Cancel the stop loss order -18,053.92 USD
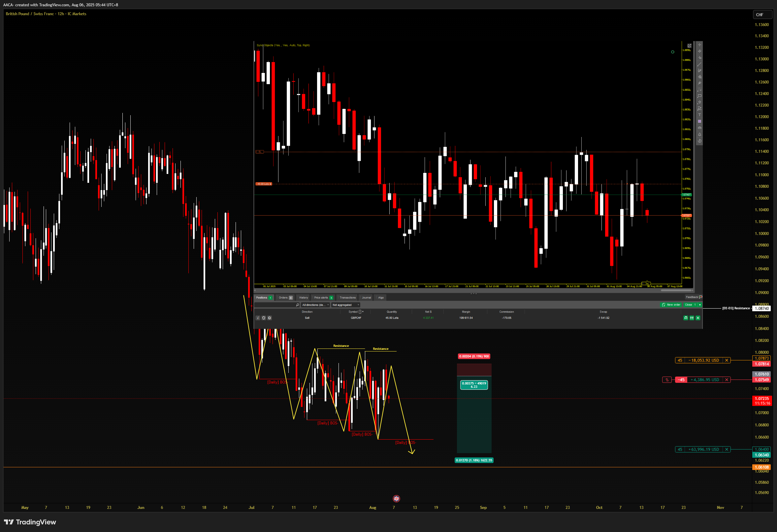777x532 pixels. (x=727, y=360)
